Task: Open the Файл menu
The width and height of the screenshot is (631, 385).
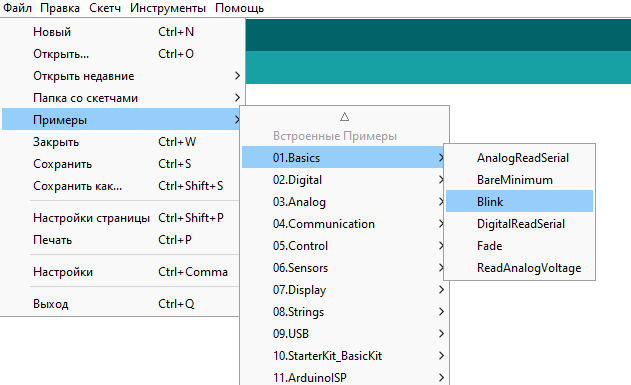Action: click(17, 8)
